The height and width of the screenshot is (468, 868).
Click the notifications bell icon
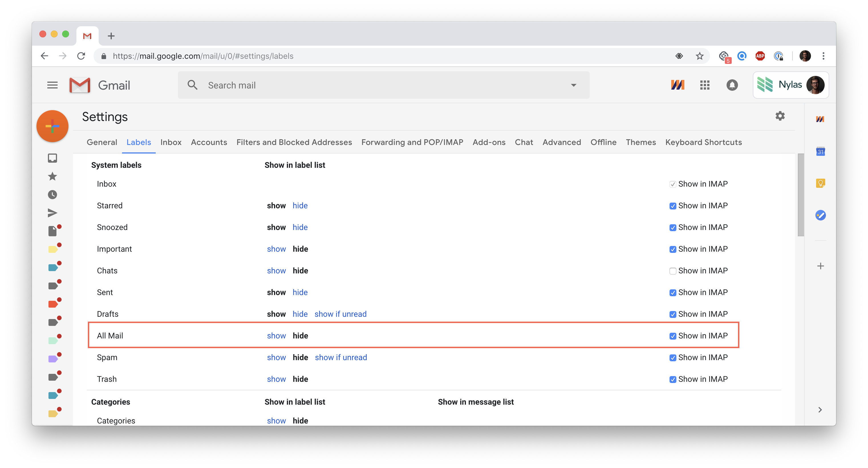[732, 85]
